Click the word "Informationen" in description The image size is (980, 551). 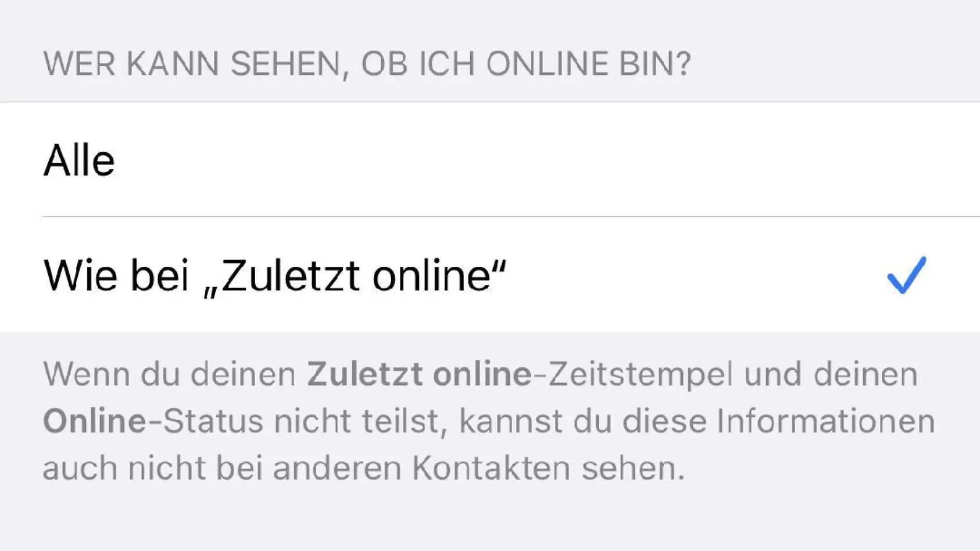tap(825, 421)
